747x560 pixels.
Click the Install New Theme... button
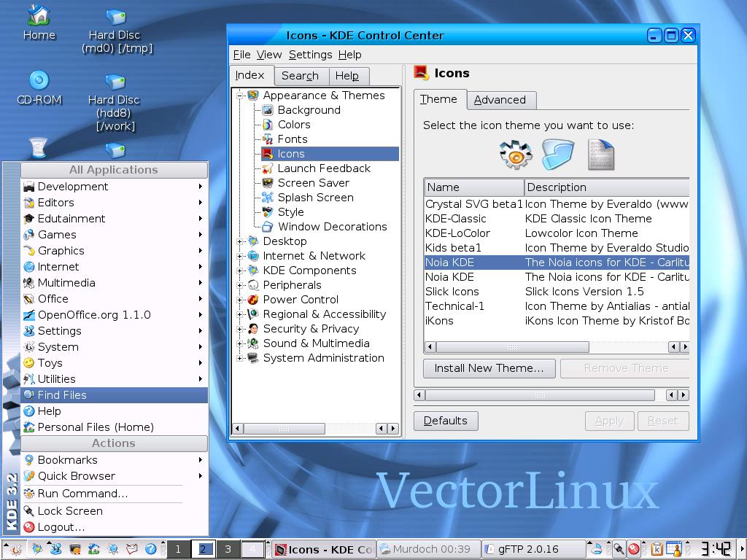(x=489, y=368)
